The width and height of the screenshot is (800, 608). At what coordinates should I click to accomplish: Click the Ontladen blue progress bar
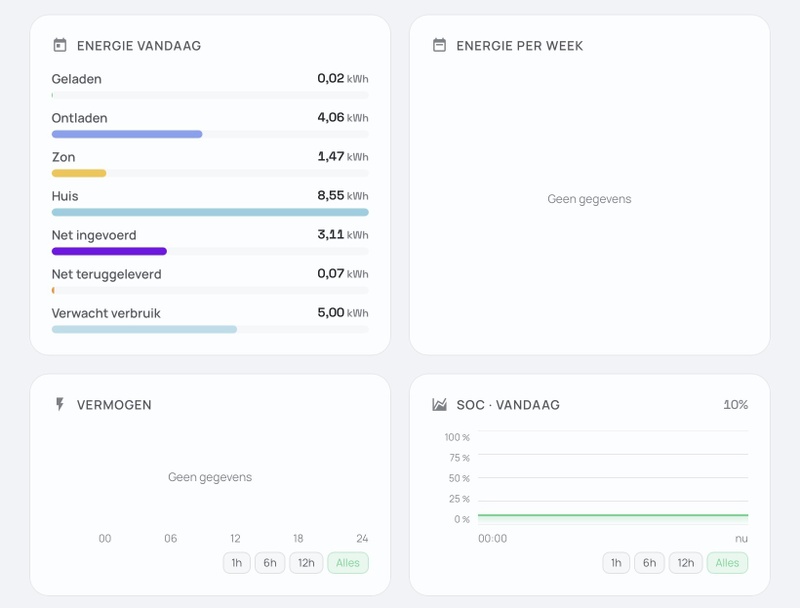click(x=127, y=134)
